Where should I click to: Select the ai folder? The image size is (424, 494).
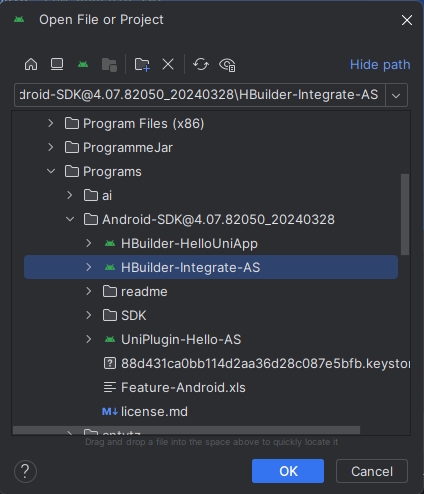pos(211,195)
